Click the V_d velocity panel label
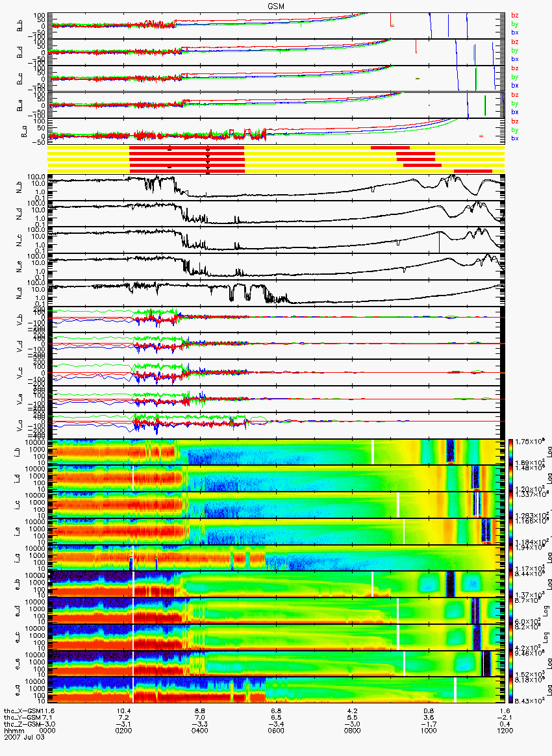 [20, 346]
